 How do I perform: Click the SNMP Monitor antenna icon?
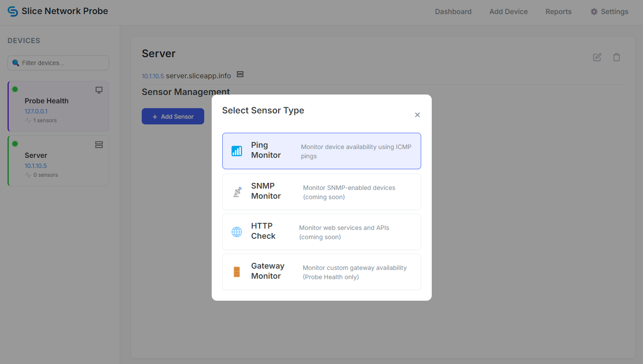point(237,192)
